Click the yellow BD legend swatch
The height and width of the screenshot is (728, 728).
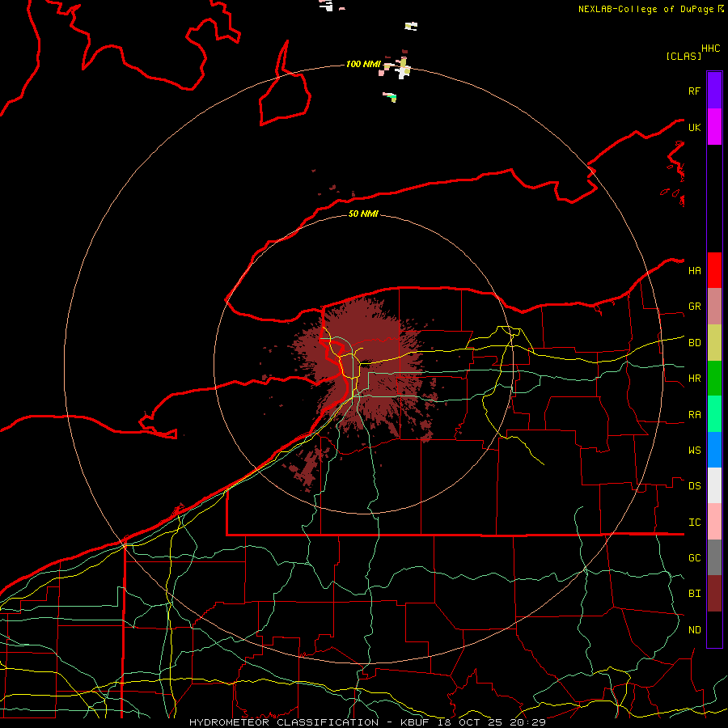point(714,343)
